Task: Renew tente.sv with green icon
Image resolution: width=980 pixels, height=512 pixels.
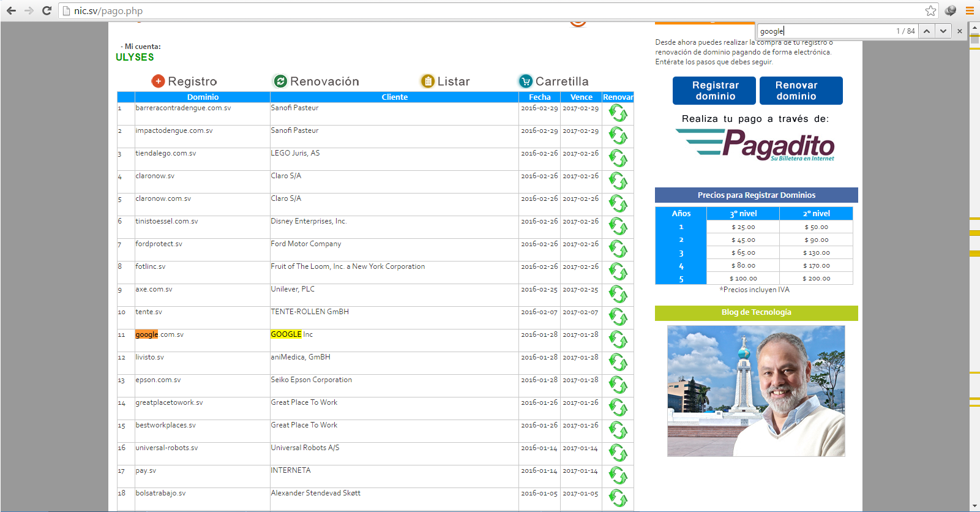Action: 618,317
